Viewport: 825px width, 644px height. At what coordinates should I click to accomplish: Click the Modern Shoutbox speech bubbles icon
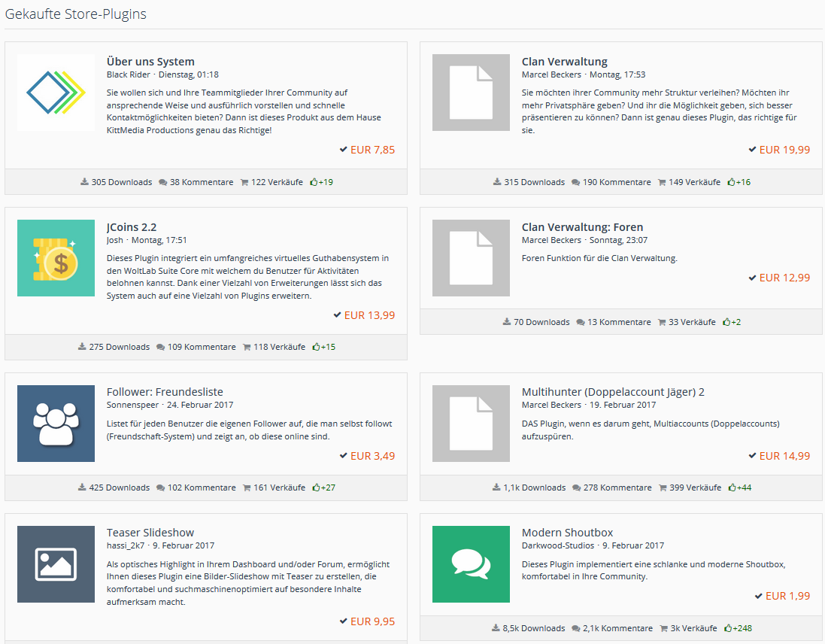(x=471, y=564)
